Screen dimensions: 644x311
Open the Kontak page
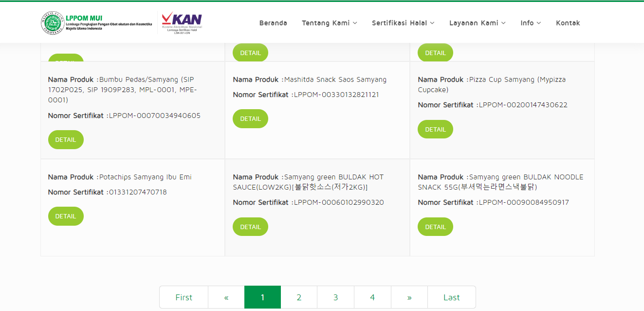[x=568, y=23]
